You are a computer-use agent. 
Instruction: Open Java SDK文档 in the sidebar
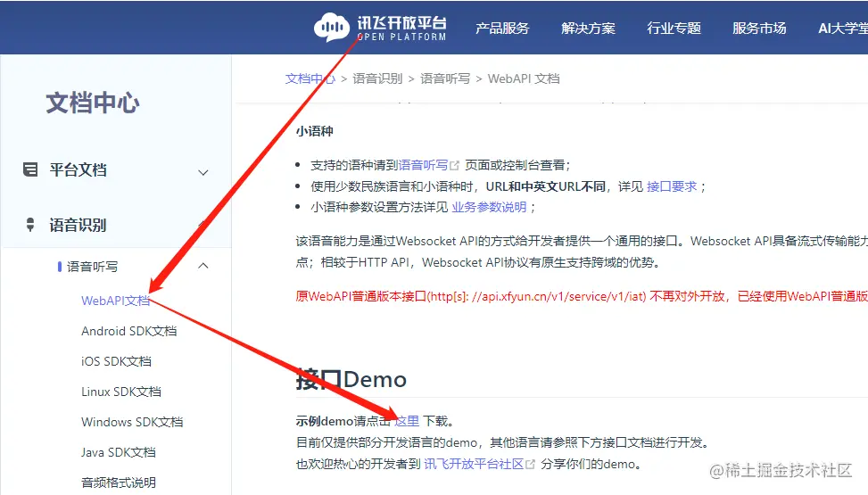[x=119, y=452]
